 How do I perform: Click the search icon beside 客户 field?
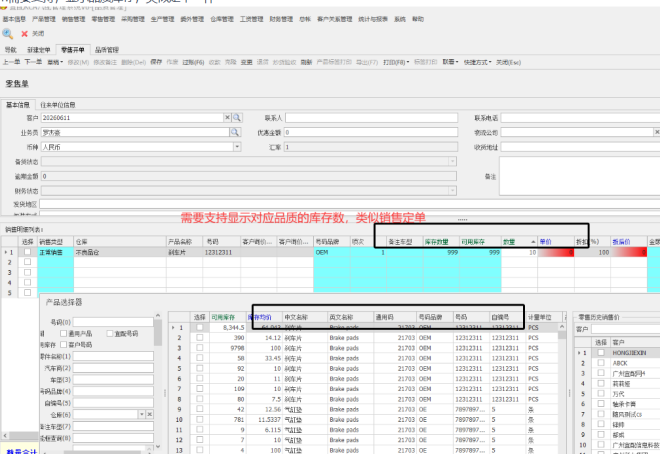tap(237, 117)
